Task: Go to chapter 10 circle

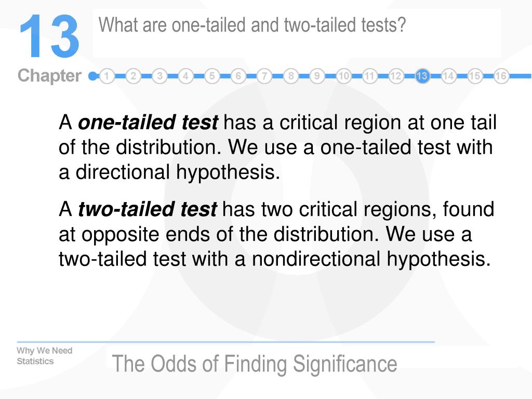Action: coord(343,76)
